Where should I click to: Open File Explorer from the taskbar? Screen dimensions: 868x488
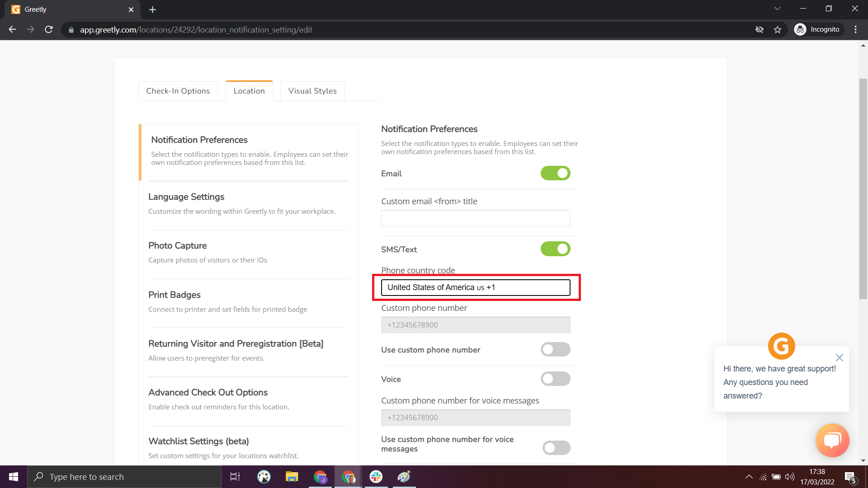tap(292, 477)
